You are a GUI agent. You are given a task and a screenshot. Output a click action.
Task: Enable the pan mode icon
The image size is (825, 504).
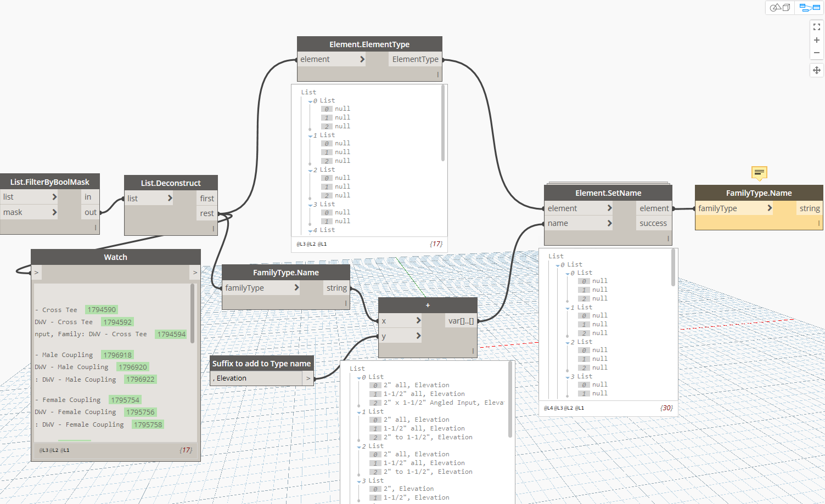pos(817,70)
